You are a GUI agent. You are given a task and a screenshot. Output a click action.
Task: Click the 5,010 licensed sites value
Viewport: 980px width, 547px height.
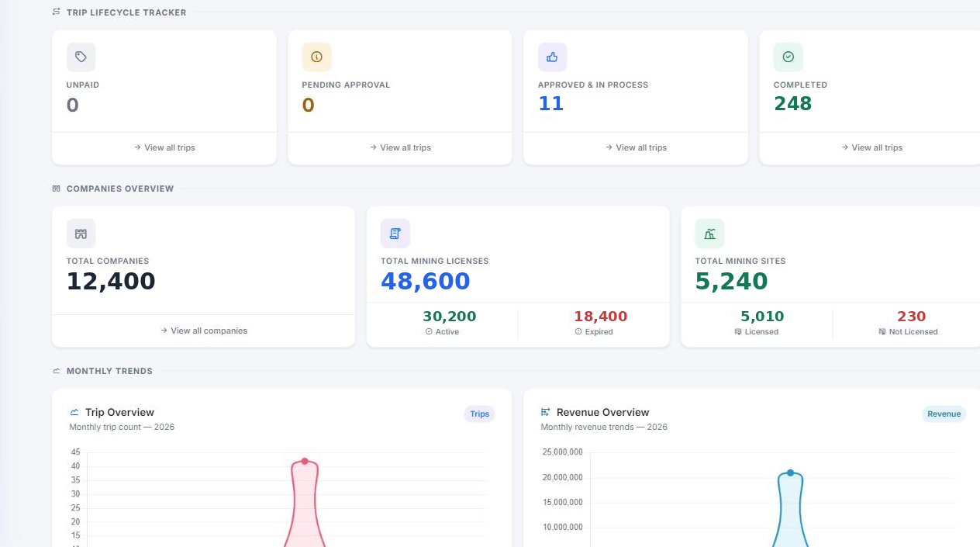(x=763, y=317)
